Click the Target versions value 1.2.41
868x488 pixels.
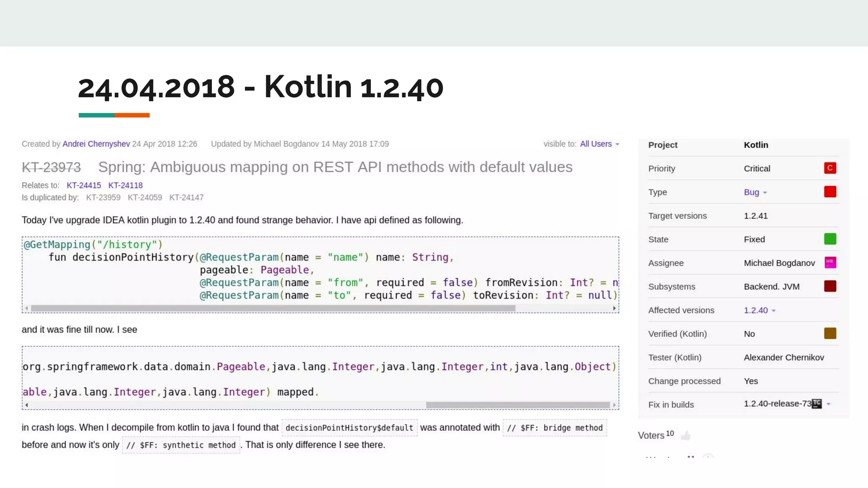coord(756,216)
